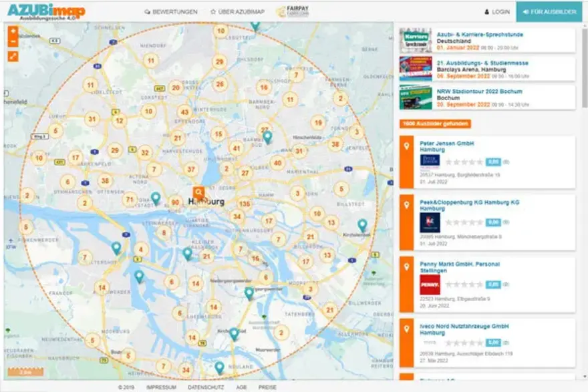Open the cluster marker showing 135
The width and height of the screenshot is (588, 392).
point(245,204)
